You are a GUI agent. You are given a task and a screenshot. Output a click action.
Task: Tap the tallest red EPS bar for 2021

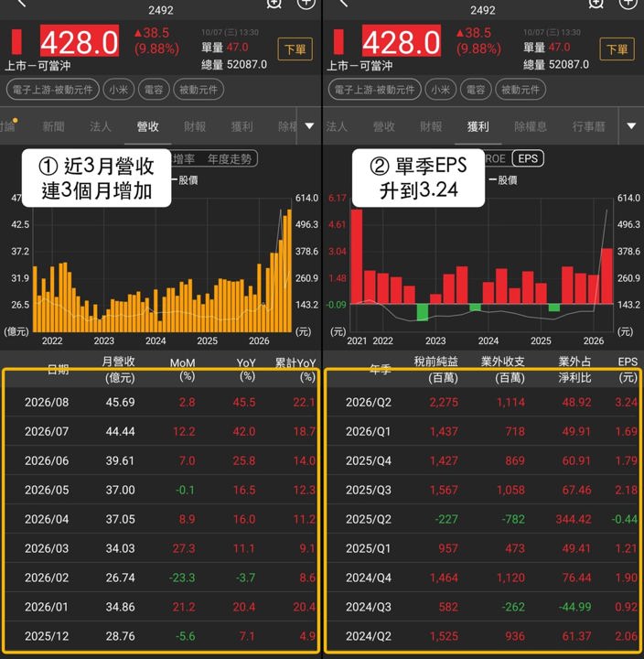[356, 256]
